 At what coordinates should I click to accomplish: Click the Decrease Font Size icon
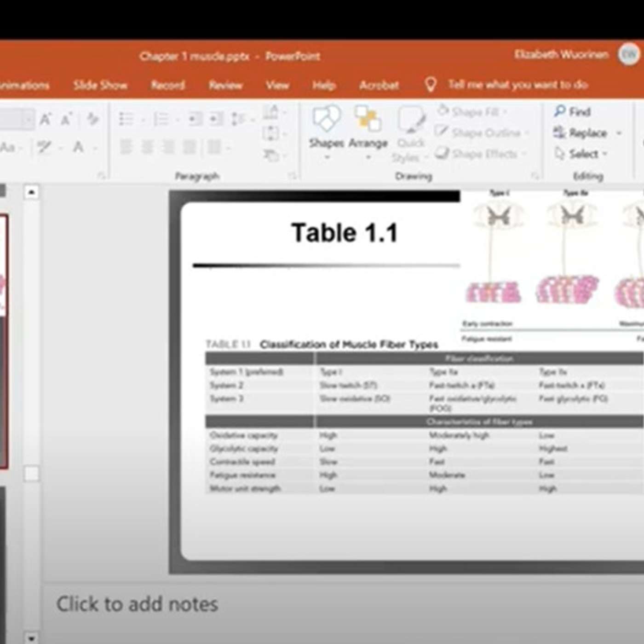pyautogui.click(x=66, y=120)
